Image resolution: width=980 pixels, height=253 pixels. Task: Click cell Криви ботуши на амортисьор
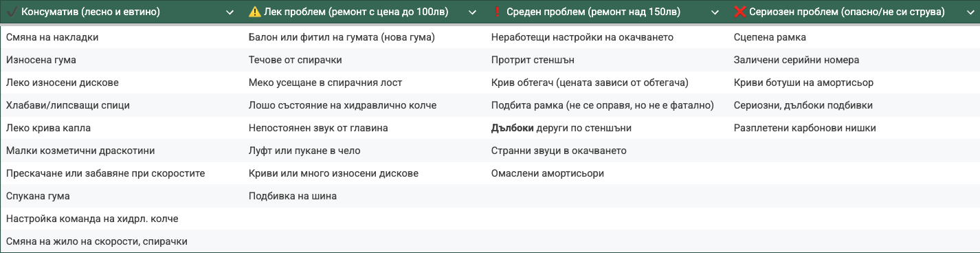pos(854,82)
